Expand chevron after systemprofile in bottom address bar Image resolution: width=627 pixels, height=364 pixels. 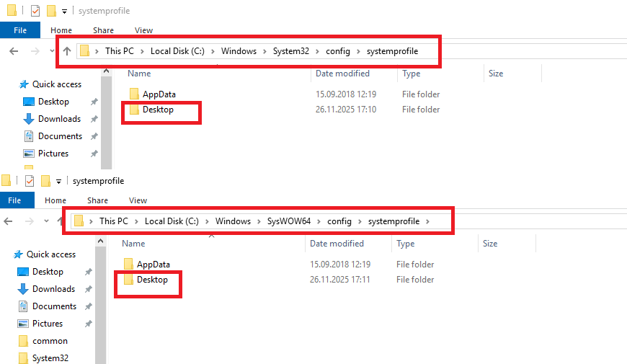428,221
